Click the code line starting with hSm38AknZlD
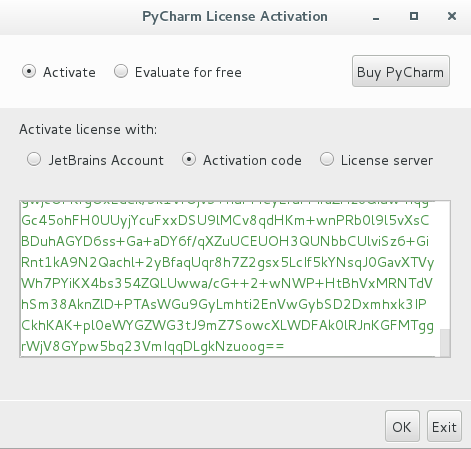The width and height of the screenshot is (471, 449). 224,305
